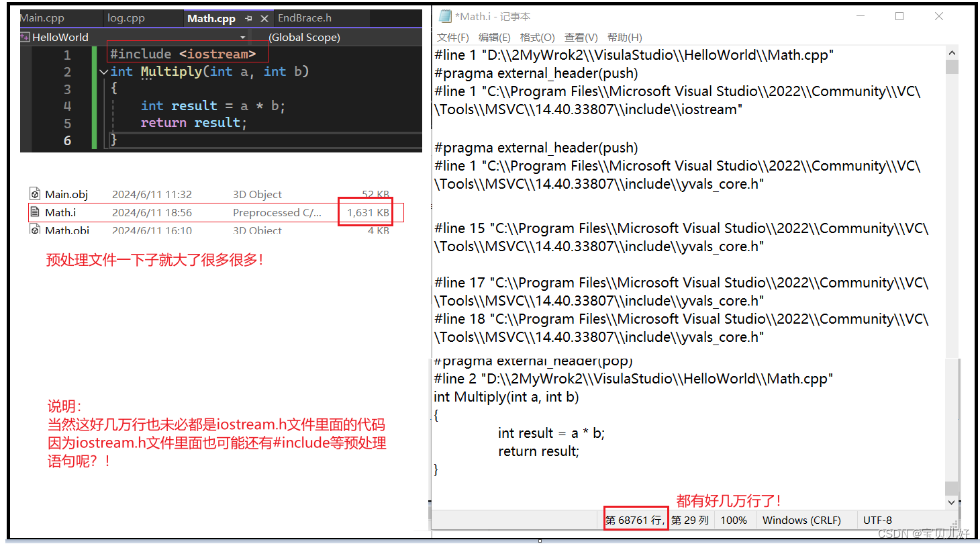Select the Math.obj file name
Image resolution: width=980 pixels, height=546 pixels.
67,230
